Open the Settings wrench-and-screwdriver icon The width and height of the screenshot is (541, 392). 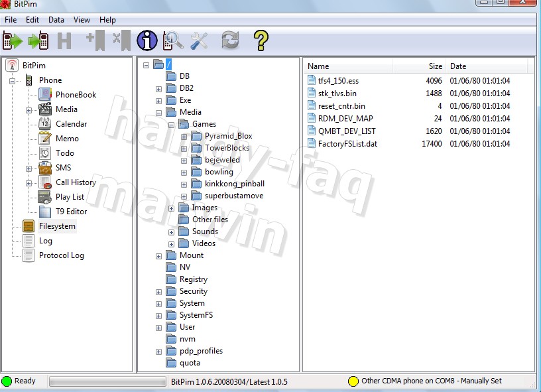[199, 40]
